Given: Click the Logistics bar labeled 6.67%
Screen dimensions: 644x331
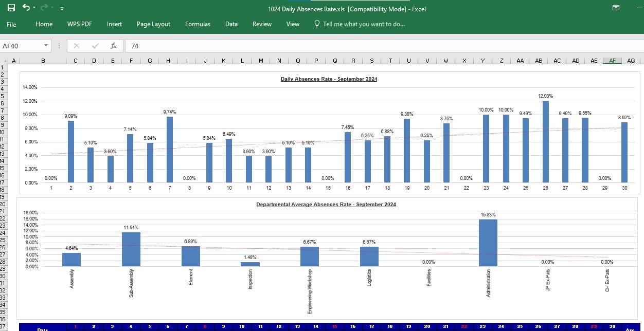Looking at the screenshot, I should [369, 256].
